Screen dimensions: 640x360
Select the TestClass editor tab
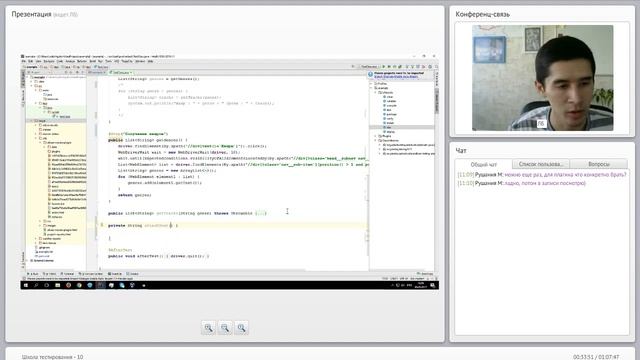pyautogui.click(x=121, y=72)
